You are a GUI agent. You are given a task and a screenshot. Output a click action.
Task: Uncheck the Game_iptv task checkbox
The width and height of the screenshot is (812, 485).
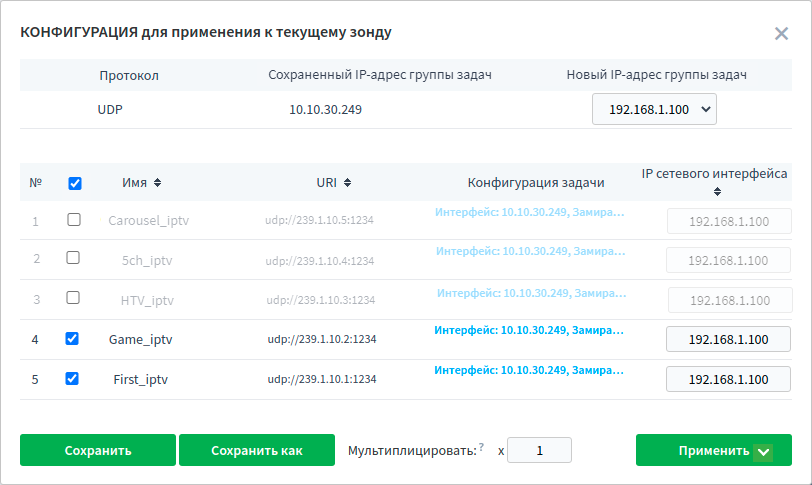(72, 339)
